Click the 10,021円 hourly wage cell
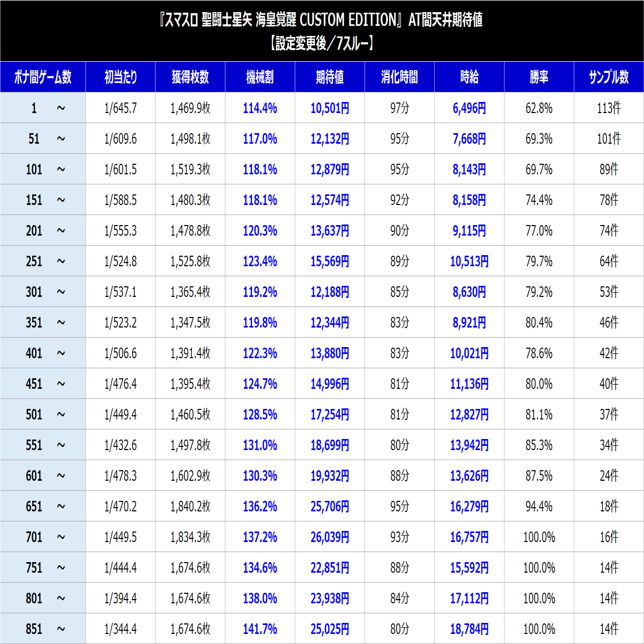The width and height of the screenshot is (644, 644). [469, 353]
